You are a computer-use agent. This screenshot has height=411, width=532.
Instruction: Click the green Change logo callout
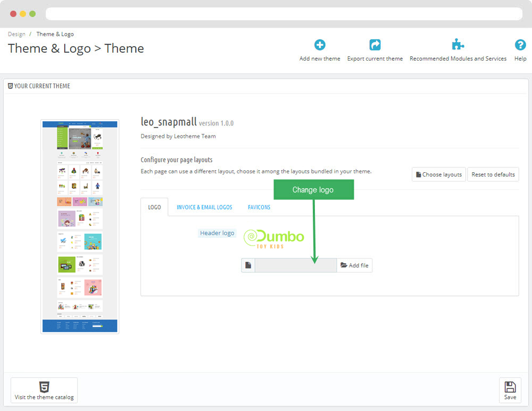pos(313,190)
